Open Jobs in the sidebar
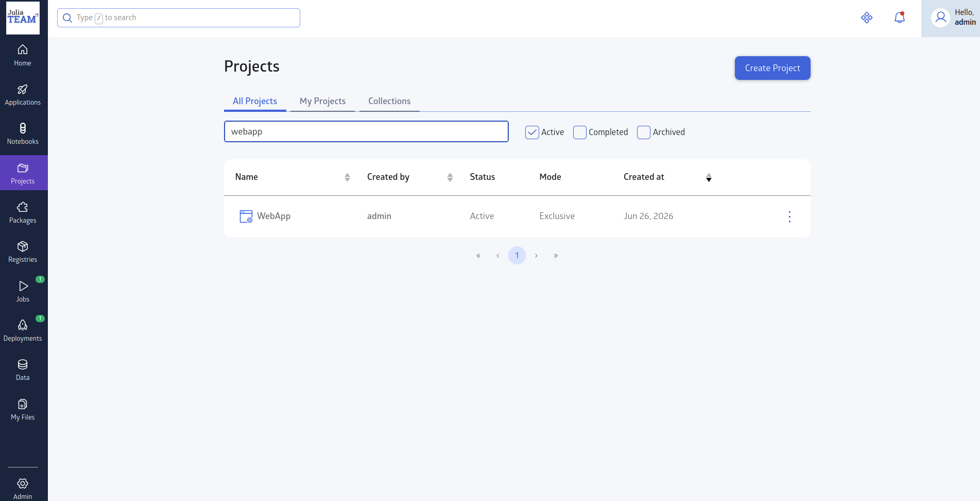The image size is (980, 501). 23,292
